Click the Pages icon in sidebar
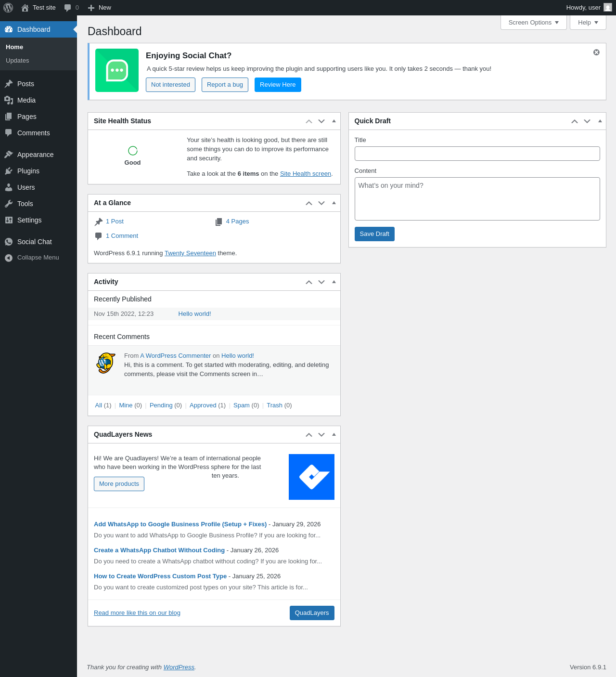This screenshot has height=677, width=616. point(9,117)
